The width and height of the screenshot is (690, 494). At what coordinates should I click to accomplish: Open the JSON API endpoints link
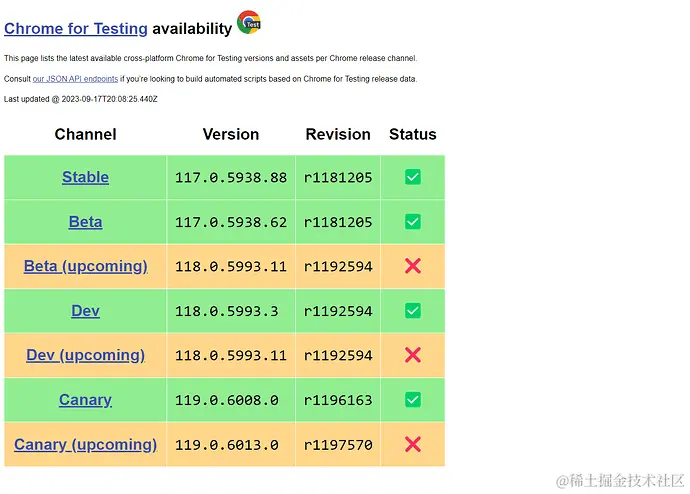click(x=75, y=79)
